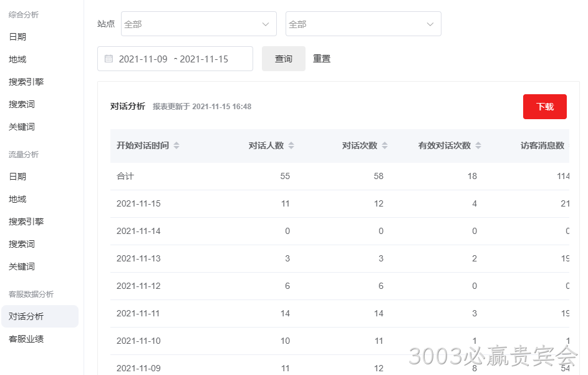
Task: Sort by 对话人数 column arrows
Action: (291, 145)
